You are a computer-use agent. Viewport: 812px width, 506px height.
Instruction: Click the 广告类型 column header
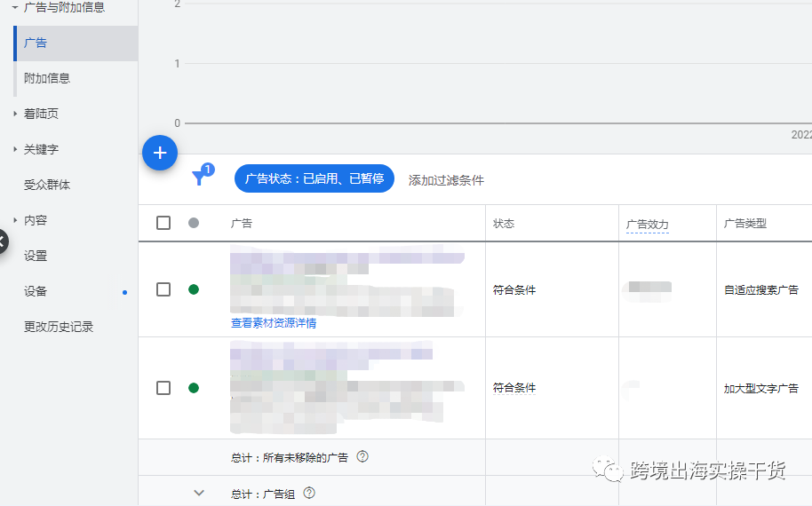(x=744, y=223)
